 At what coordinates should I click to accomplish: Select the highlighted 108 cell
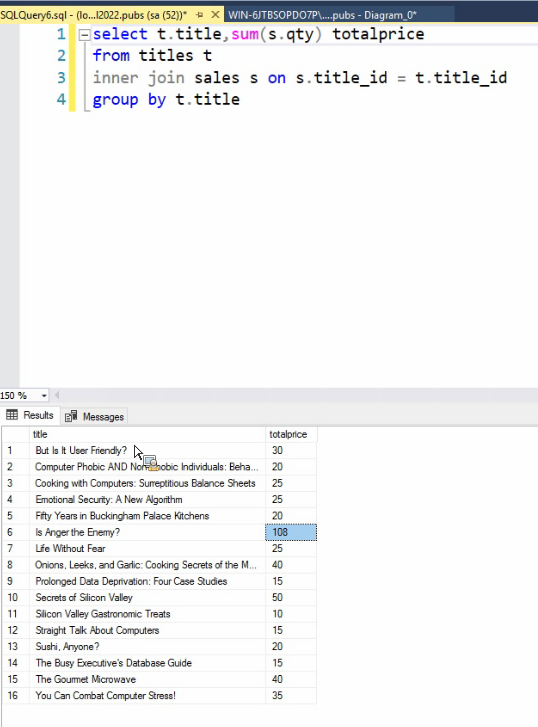tap(291, 532)
